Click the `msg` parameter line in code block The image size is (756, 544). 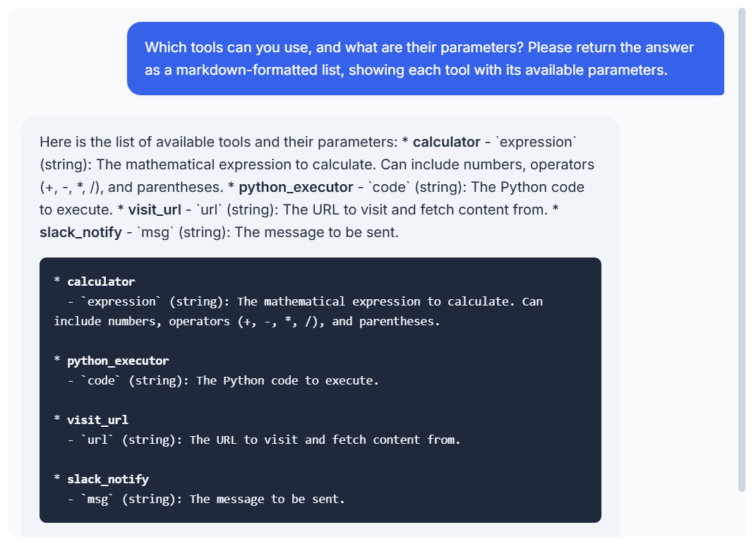[213, 499]
